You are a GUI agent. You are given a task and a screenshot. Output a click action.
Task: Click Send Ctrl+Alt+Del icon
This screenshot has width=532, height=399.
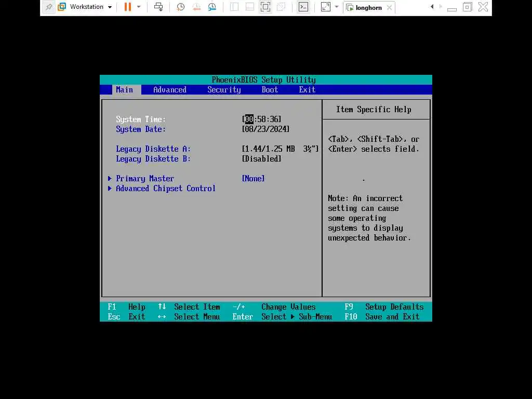[158, 7]
